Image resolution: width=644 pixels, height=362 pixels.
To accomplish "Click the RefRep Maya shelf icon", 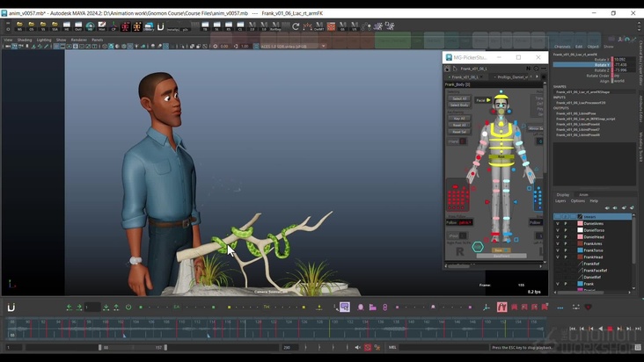I will (x=275, y=26).
